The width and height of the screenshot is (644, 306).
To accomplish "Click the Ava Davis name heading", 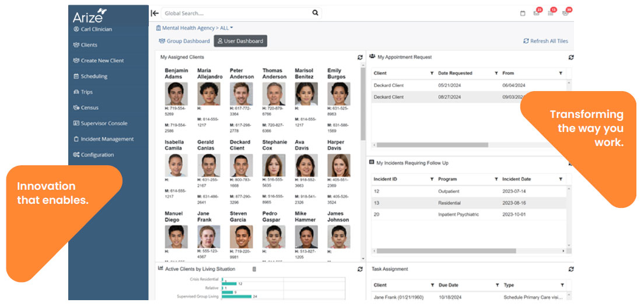I will coord(302,145).
